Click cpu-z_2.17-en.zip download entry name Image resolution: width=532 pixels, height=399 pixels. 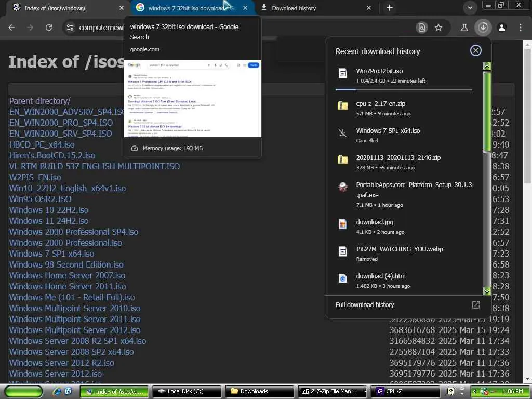[381, 104]
